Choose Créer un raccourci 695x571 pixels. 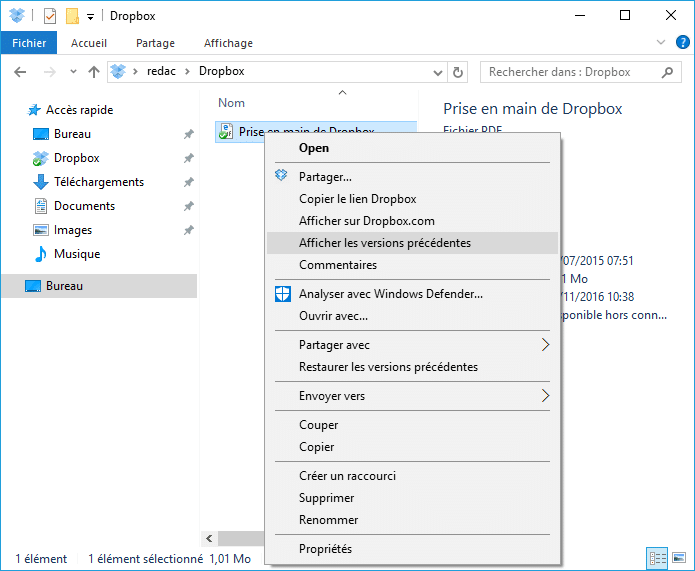tap(412, 476)
